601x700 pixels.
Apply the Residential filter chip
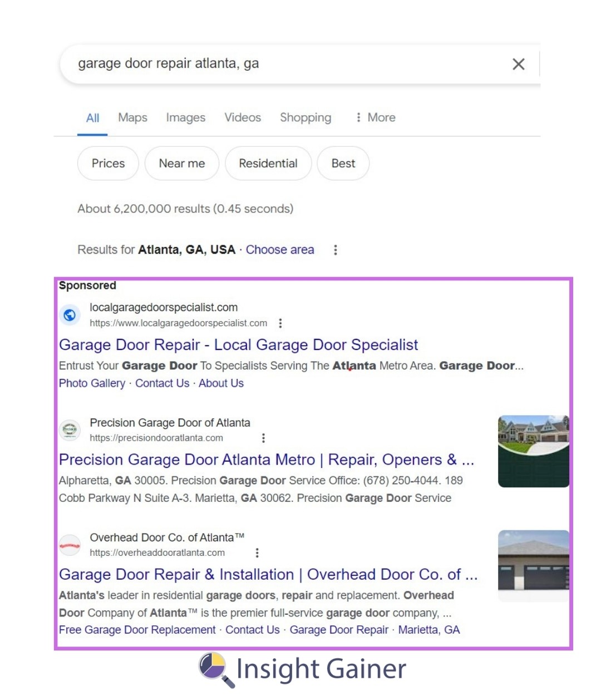click(x=268, y=164)
